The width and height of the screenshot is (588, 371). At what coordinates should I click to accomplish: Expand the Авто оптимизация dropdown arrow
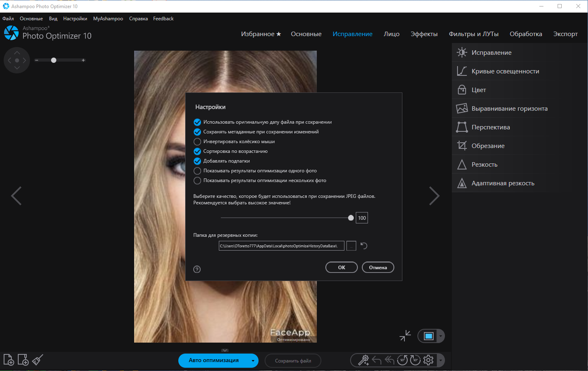253,360
